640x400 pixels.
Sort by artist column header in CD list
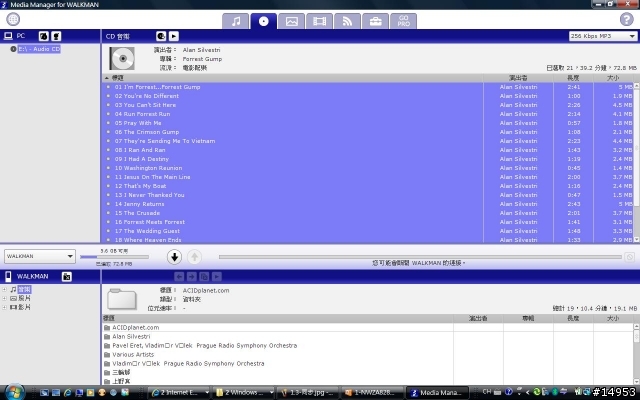(x=518, y=78)
